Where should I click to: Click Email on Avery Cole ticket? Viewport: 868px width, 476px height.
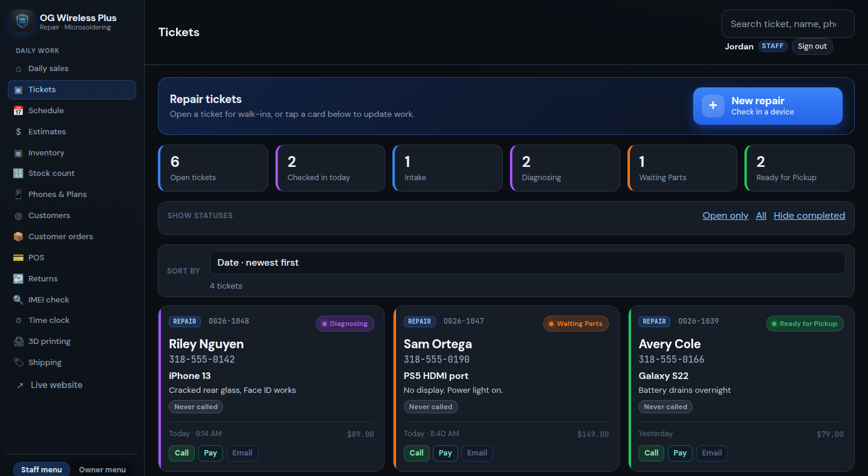pos(712,453)
